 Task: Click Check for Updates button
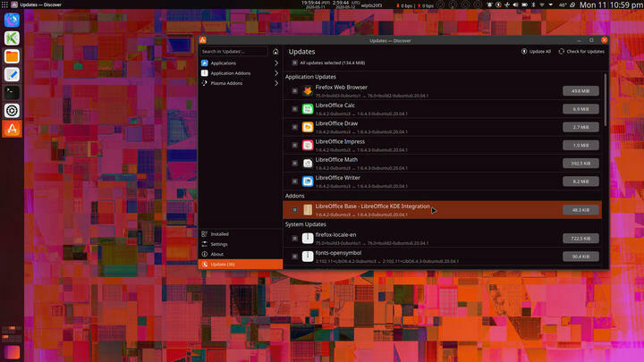(581, 51)
